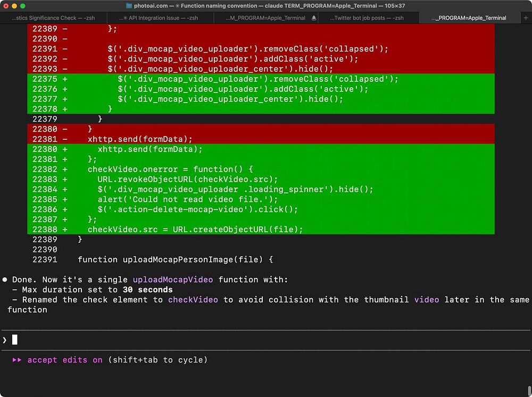The width and height of the screenshot is (532, 397).
Task: Select the active PROGRAM=Apple_Terminal tab
Action: 470,18
